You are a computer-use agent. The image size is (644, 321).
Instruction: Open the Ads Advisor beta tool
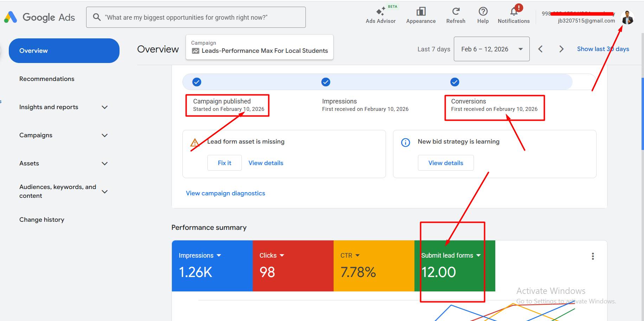click(381, 15)
